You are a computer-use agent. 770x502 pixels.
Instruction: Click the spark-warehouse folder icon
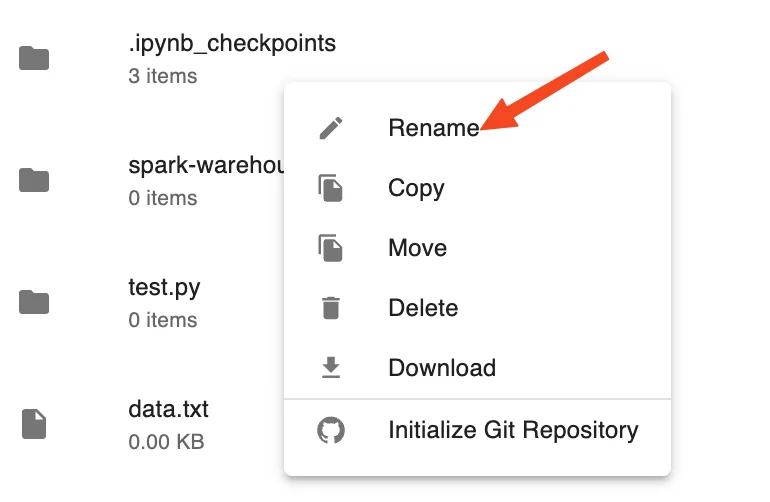pyautogui.click(x=34, y=180)
